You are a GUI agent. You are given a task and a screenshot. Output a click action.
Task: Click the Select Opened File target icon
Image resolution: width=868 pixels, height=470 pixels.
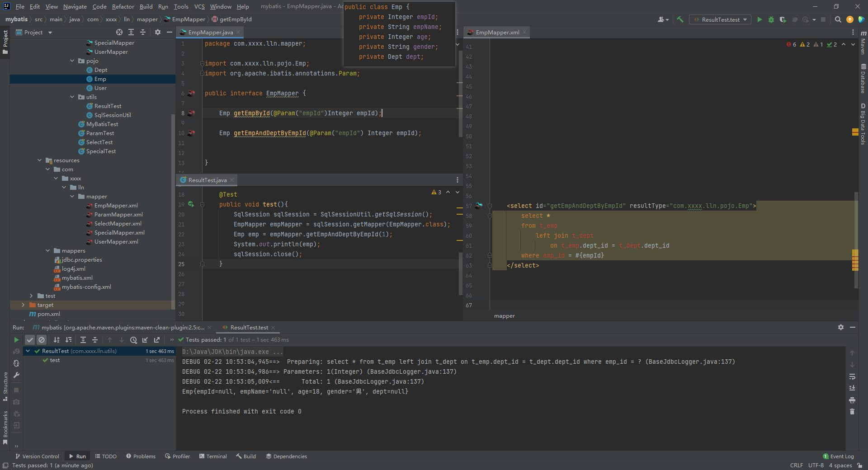(119, 32)
